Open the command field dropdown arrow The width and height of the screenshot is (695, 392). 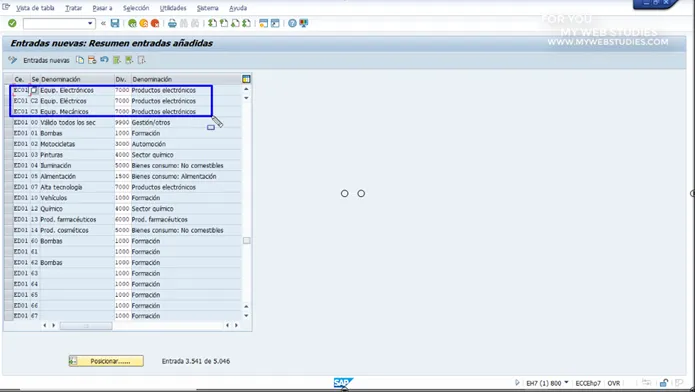90,23
